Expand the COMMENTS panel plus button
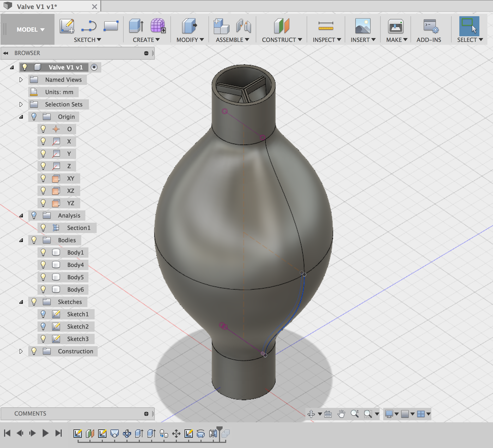Image resolution: width=493 pixels, height=448 pixels. pos(146,414)
